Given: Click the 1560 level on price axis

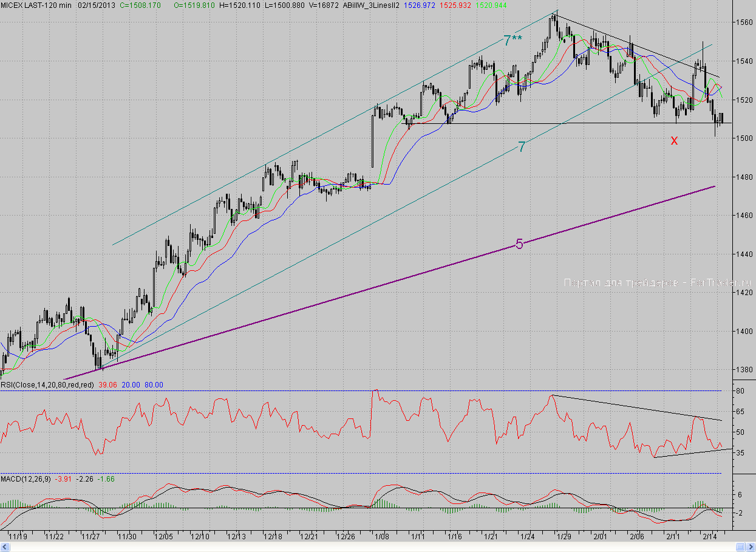Looking at the screenshot, I should point(744,22).
